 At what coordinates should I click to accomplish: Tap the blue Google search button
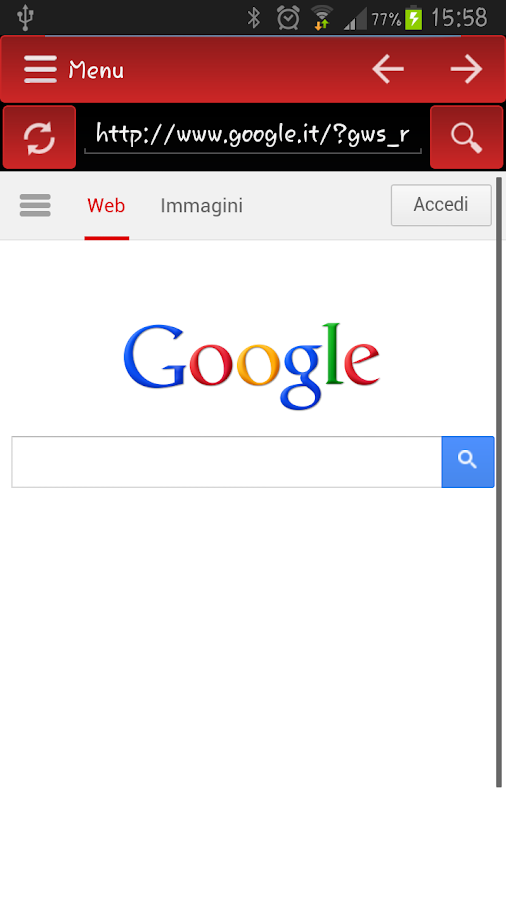[x=468, y=462]
